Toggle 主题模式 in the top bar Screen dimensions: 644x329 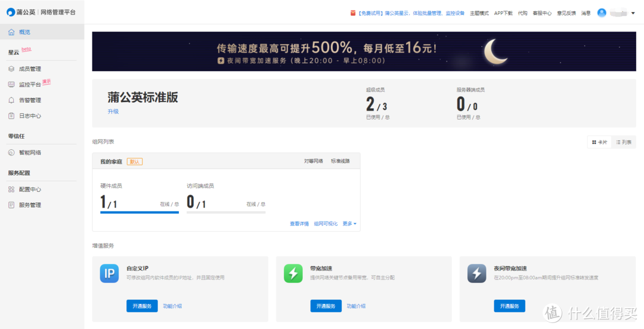(479, 13)
